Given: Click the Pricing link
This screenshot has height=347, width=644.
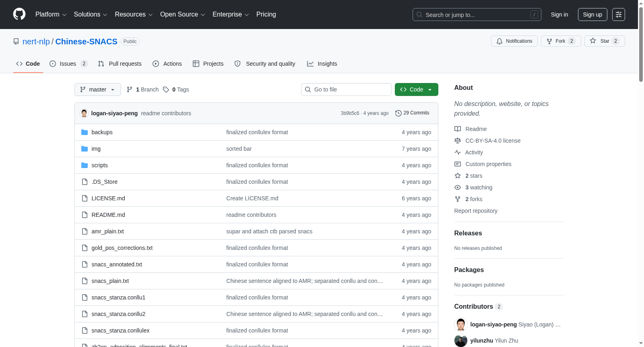Looking at the screenshot, I should tap(266, 15).
